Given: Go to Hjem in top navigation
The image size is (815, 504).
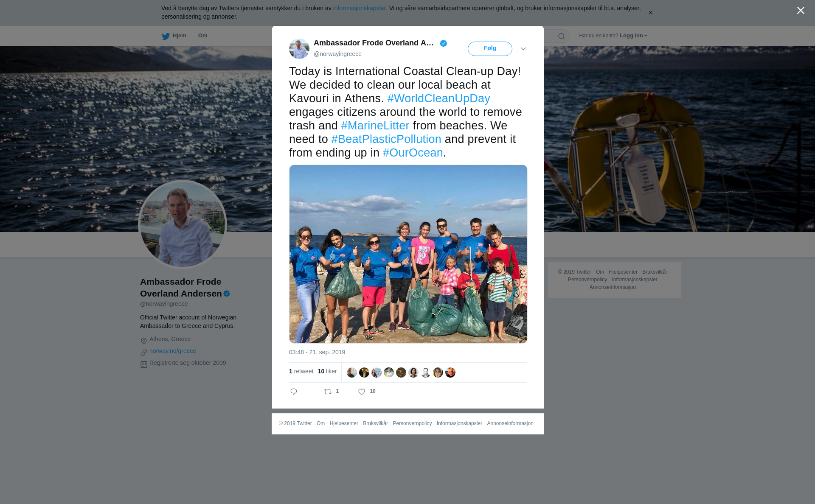Looking at the screenshot, I should click(x=179, y=36).
